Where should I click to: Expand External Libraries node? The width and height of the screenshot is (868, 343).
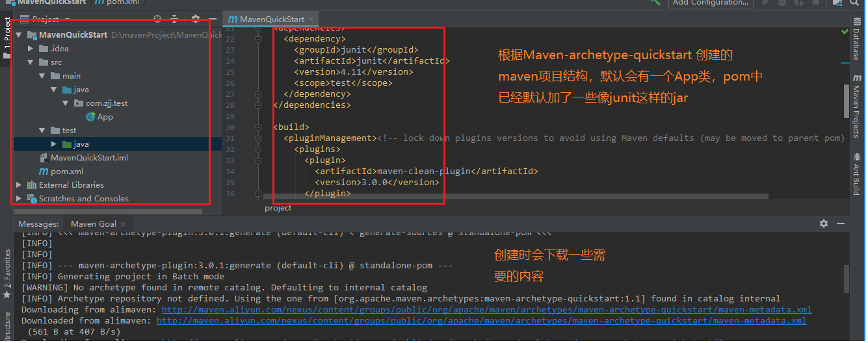tap(18, 185)
